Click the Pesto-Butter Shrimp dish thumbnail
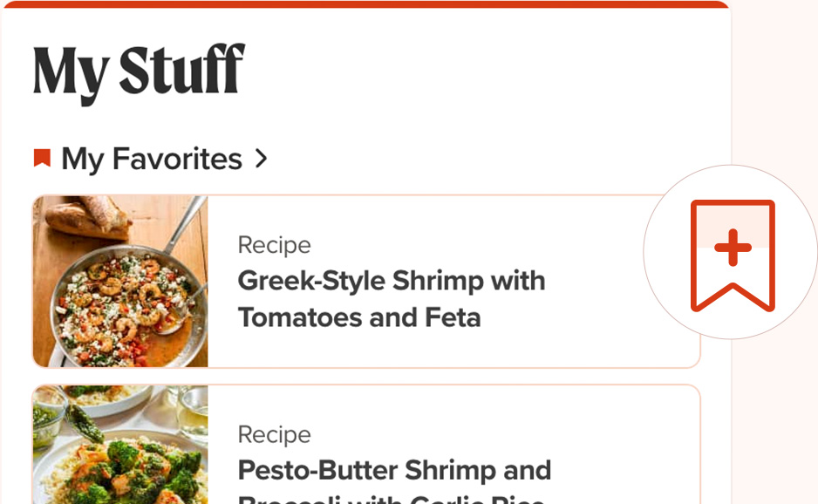This screenshot has width=818, height=504. 120,445
